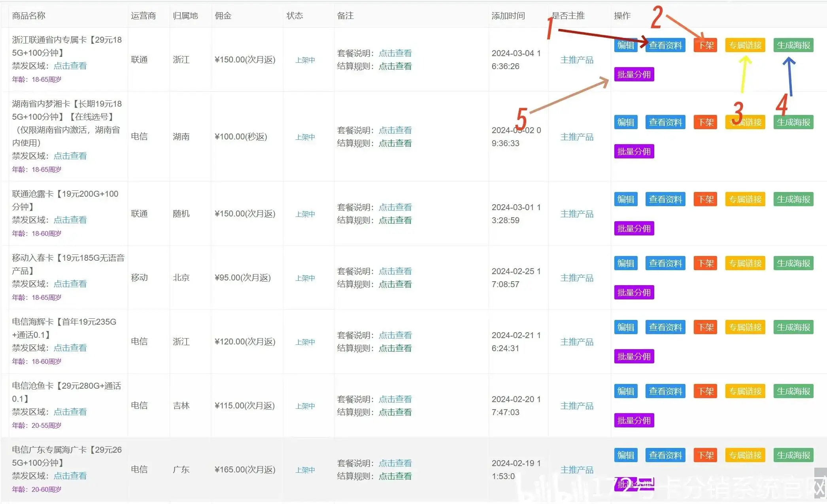Click 上架中 status in 电信海辉卡 row
The image size is (827, 504).
pos(305,342)
